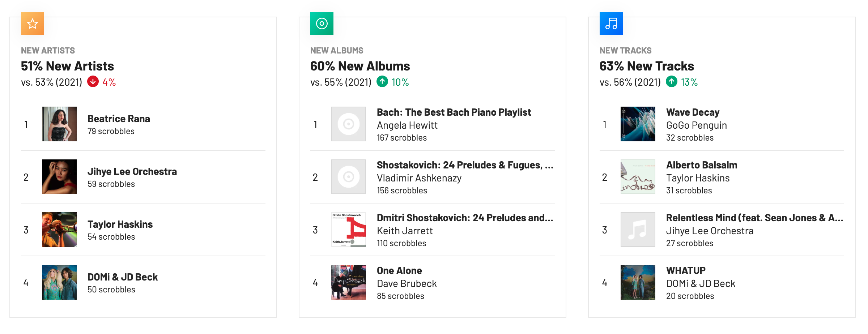Click the green up arrow beside 10%
Viewport: 868px width, 334px height.
(x=382, y=82)
